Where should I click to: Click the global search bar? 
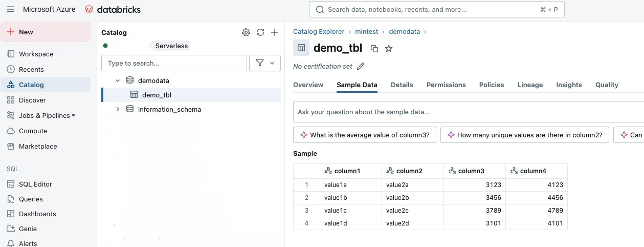point(436,9)
